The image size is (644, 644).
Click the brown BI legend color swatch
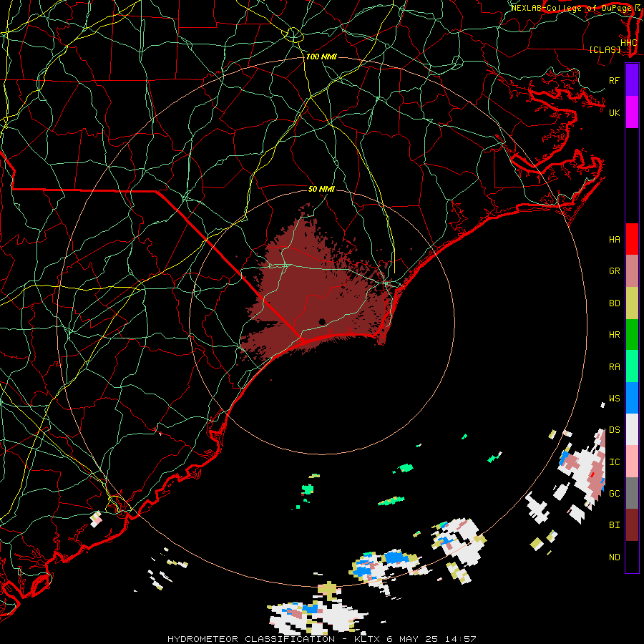point(632,525)
